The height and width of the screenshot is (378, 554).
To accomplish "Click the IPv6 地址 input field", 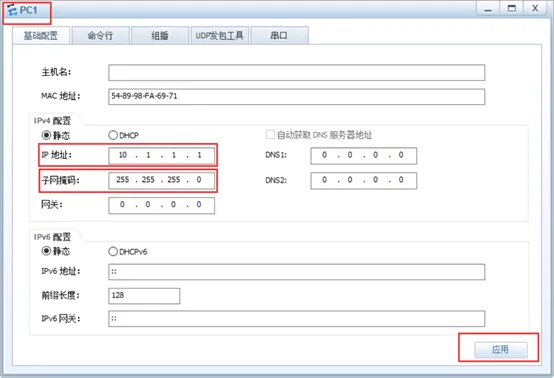I will coord(296,272).
